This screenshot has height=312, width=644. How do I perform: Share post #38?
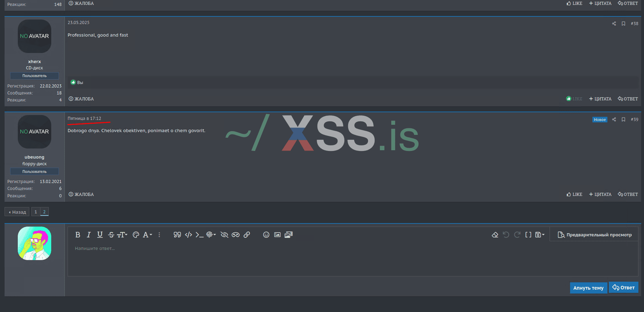614,24
